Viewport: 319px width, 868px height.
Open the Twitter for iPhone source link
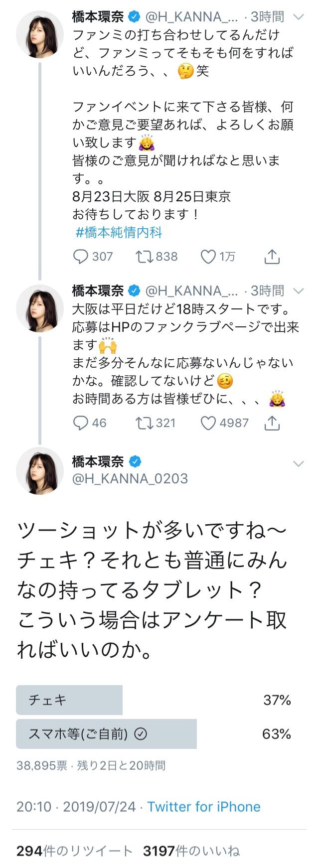(204, 807)
